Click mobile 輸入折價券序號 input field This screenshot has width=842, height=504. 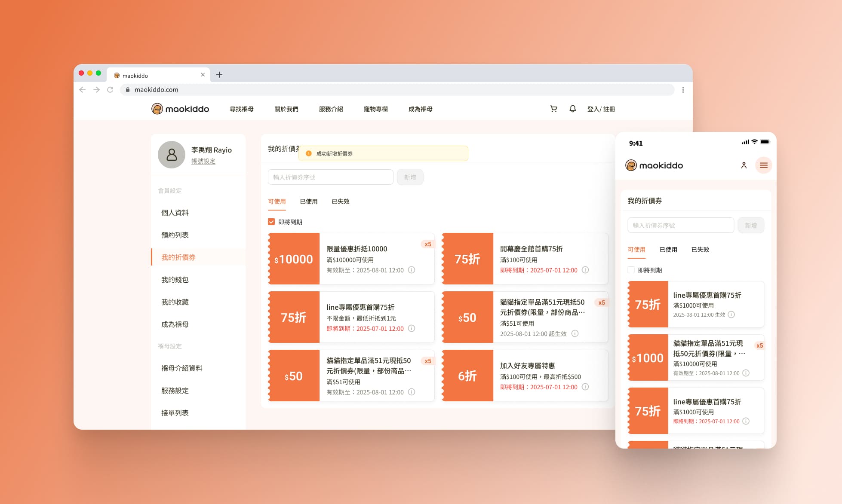(x=681, y=225)
